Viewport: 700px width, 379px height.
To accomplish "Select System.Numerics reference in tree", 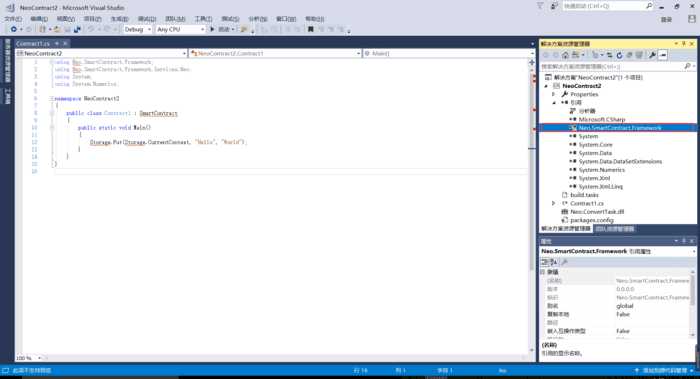I will click(601, 170).
